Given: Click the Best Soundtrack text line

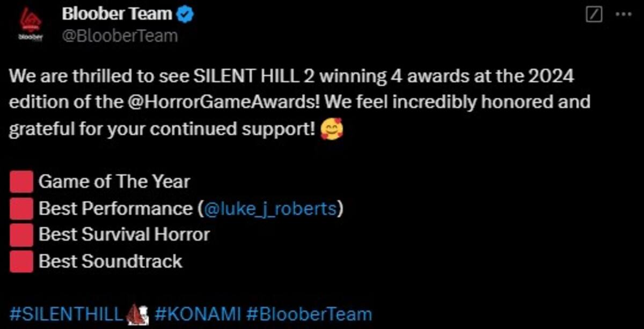Looking at the screenshot, I should click(111, 261).
